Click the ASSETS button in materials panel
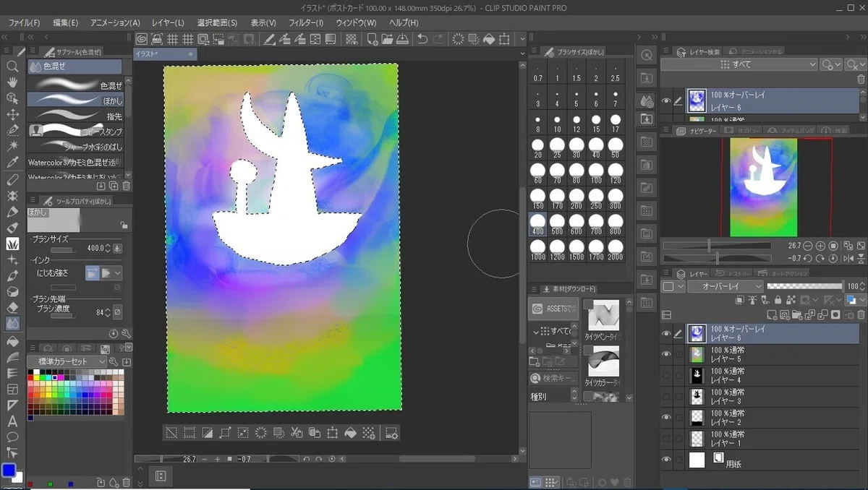Screen dimensions: 868x490 (x=553, y=309)
